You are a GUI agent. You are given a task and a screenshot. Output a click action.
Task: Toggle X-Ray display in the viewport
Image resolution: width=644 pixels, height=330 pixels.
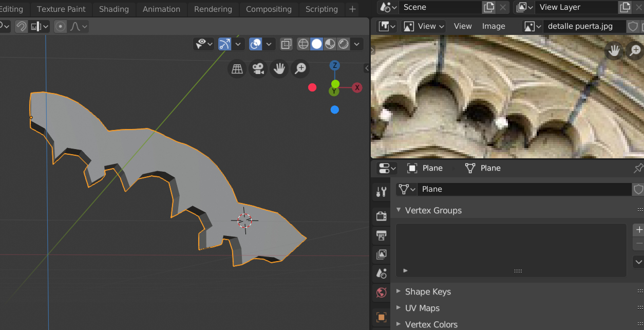pos(286,44)
